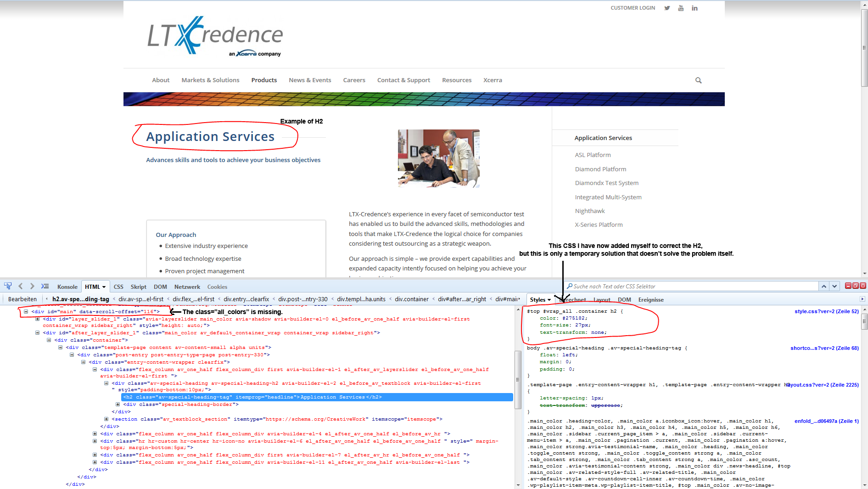Open the Xcerra navigation menu item
This screenshot has height=489, width=868.
click(x=493, y=80)
